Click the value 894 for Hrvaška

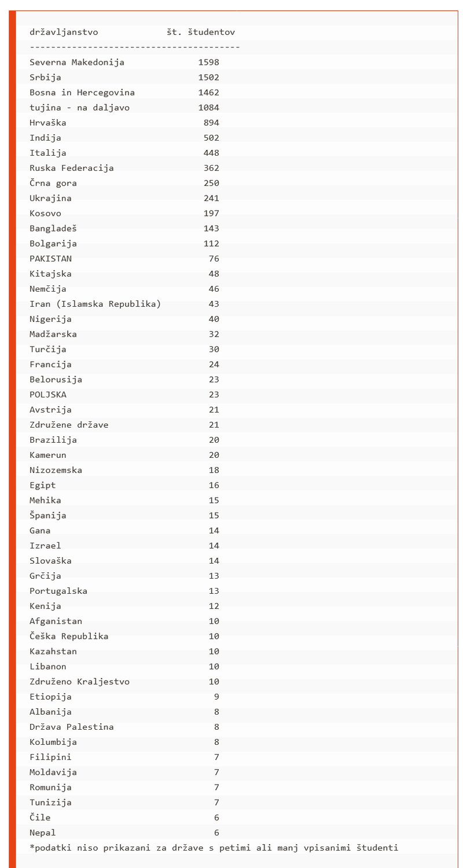pyautogui.click(x=211, y=123)
